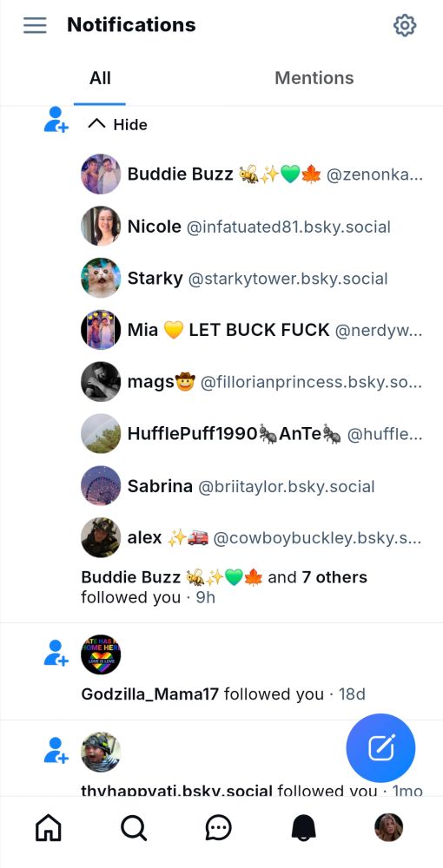Open profile avatar in bottom bar

pos(389,827)
